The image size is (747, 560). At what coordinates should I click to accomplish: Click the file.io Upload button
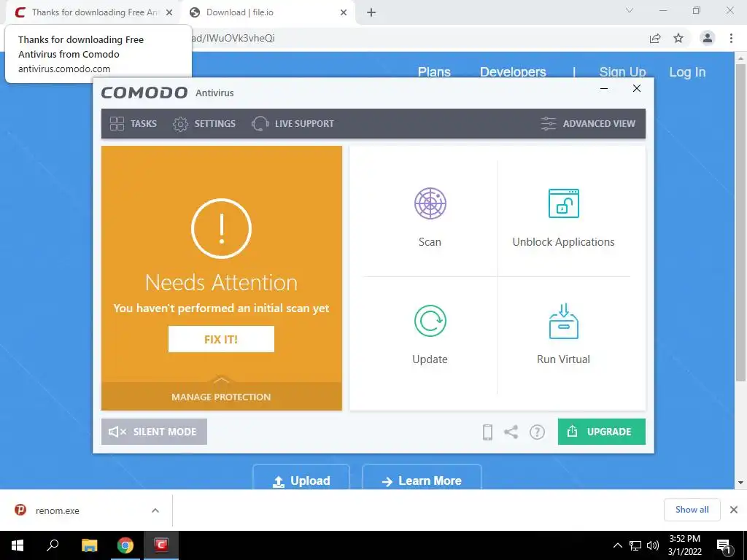click(301, 478)
